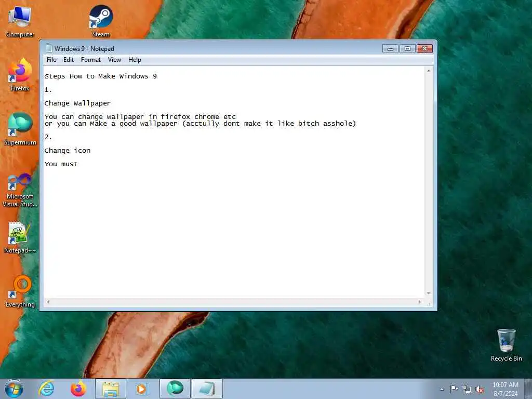Click the muted volume tray icon
This screenshot has width=532, height=399.
(x=480, y=390)
